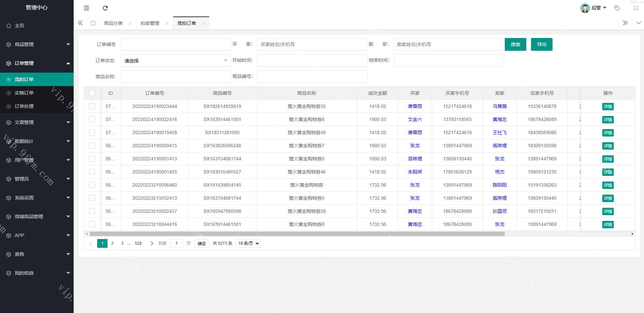Open the home tab icon
The image size is (644, 313).
tap(93, 23)
